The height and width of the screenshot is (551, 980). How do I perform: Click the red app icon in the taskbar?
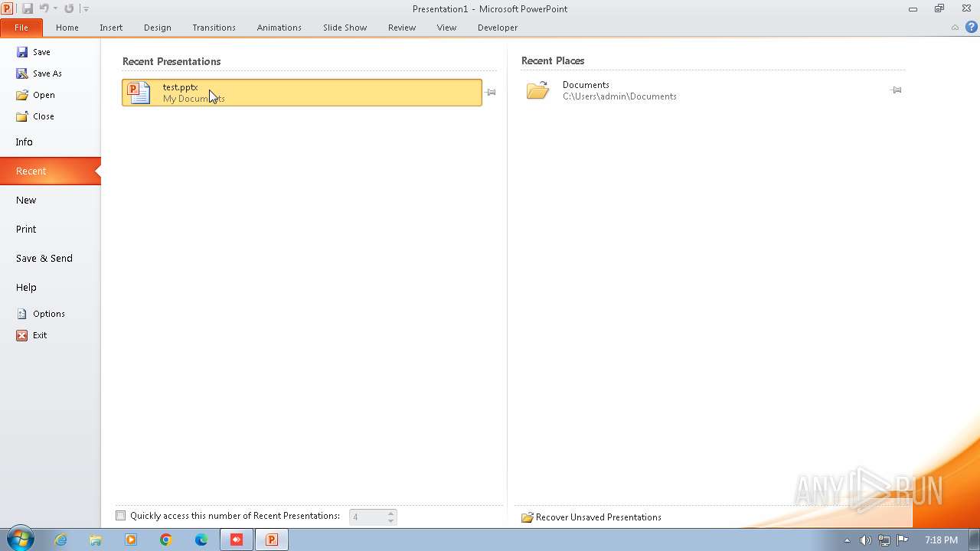pos(237,540)
